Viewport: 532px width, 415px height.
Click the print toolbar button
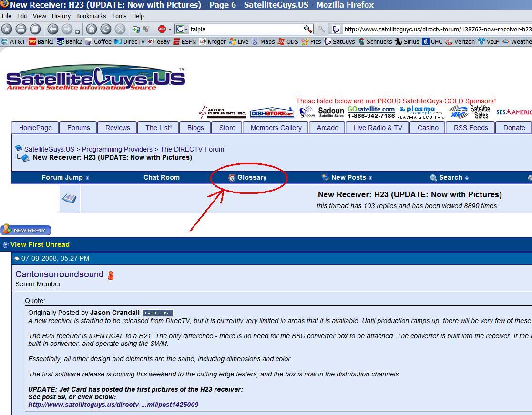(x=20, y=29)
